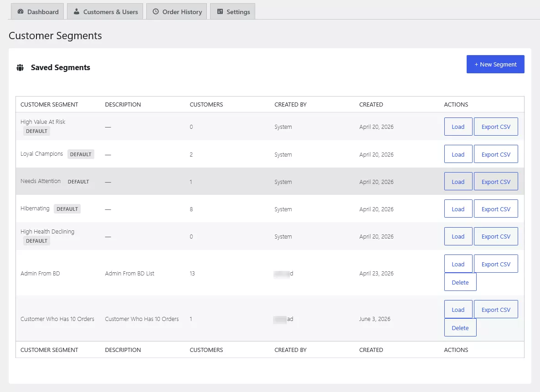Switch to Customers & Users tab
Screen dimensions: 540x392
click(105, 12)
